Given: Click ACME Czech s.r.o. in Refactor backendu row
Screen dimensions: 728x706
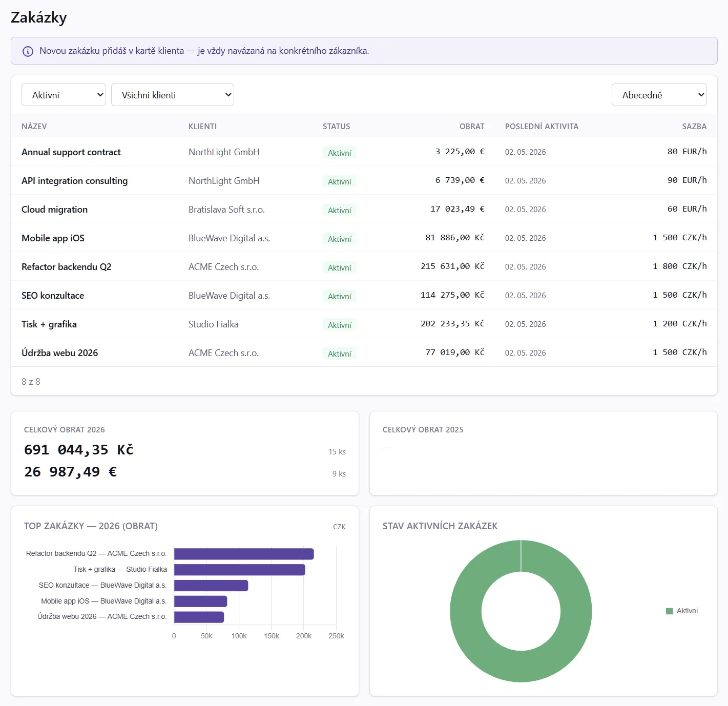Looking at the screenshot, I should click(223, 267).
